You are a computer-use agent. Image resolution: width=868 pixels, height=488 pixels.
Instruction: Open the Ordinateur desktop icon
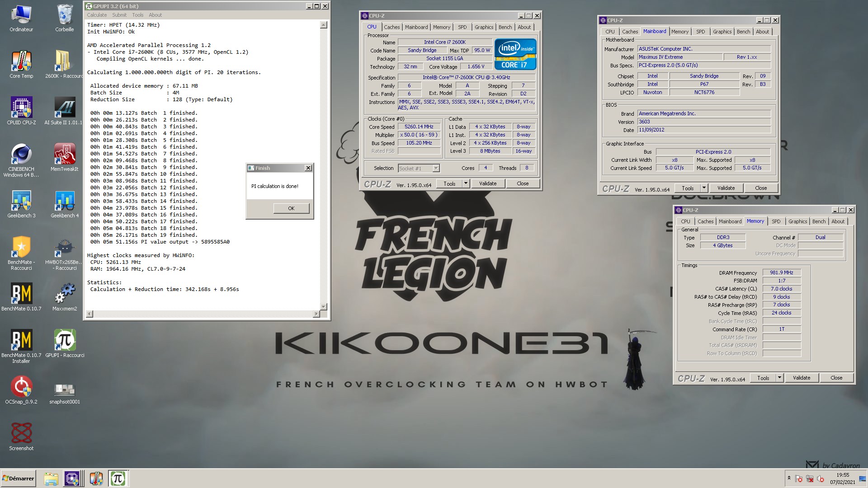[x=21, y=18]
